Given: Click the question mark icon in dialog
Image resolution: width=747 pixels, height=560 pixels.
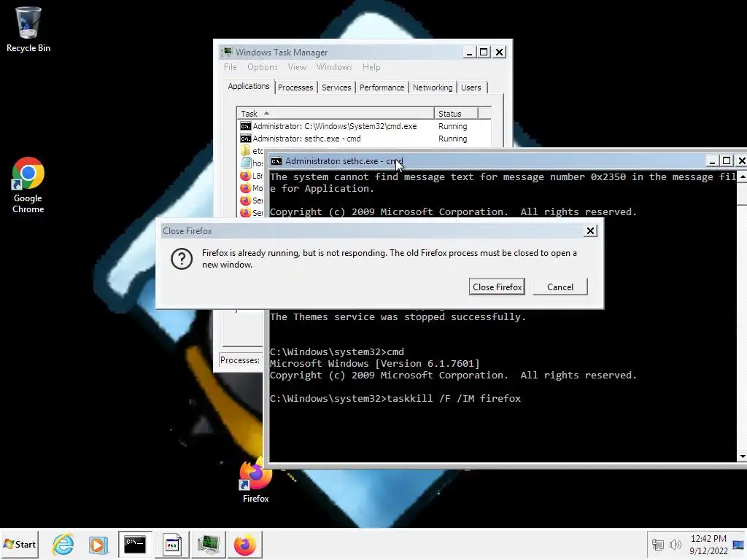Looking at the screenshot, I should click(182, 259).
